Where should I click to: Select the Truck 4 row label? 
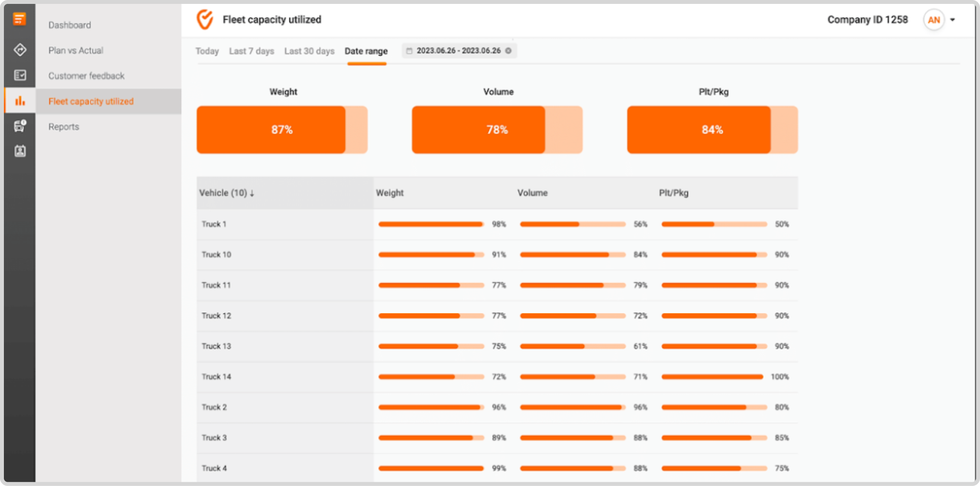(x=214, y=469)
